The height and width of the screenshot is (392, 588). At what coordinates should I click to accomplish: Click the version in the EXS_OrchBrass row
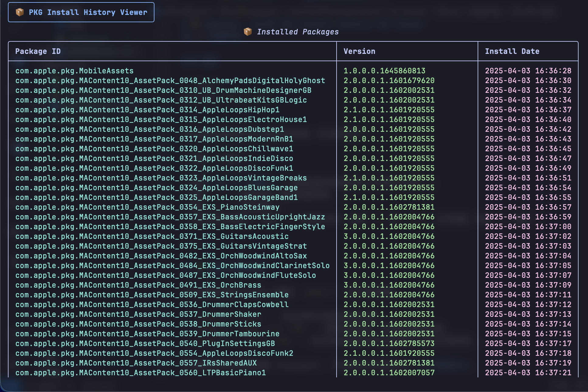pos(389,285)
